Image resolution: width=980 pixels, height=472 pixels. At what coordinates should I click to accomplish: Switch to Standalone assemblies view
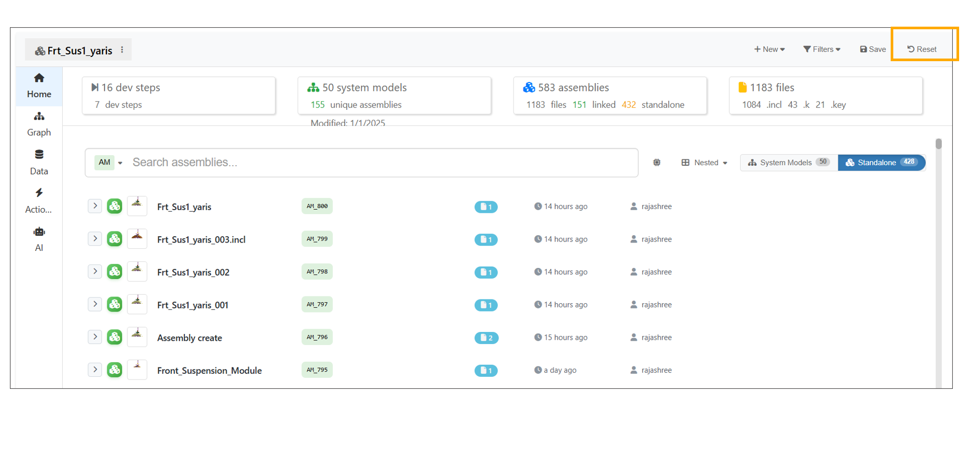pyautogui.click(x=881, y=163)
